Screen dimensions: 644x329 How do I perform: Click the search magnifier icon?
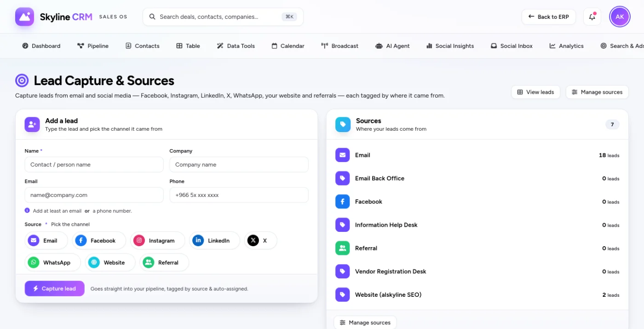point(152,17)
